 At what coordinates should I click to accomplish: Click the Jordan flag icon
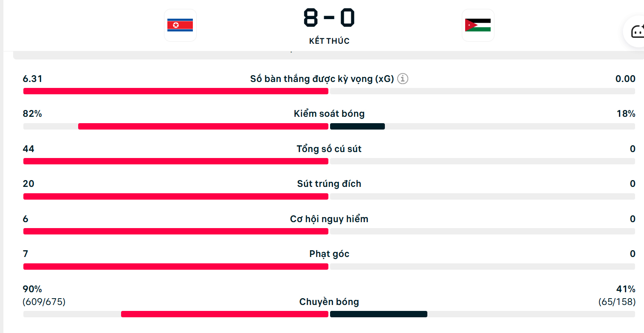[x=478, y=25]
